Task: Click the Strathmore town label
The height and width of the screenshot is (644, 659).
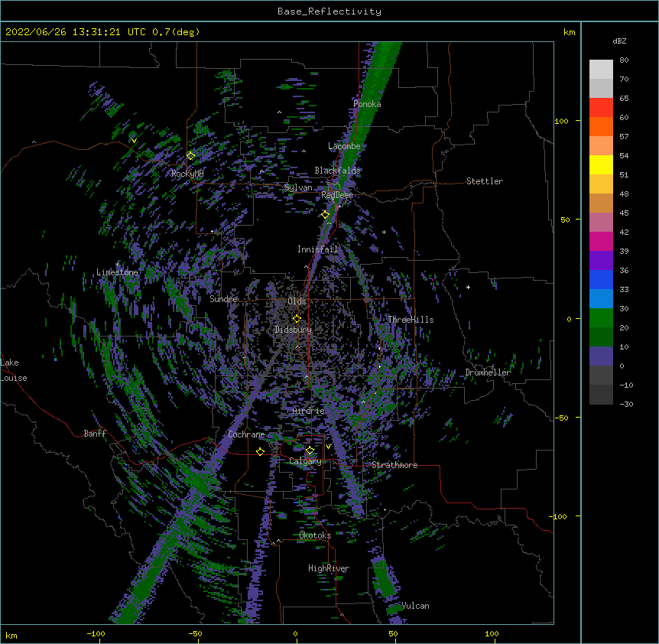Action: [394, 465]
